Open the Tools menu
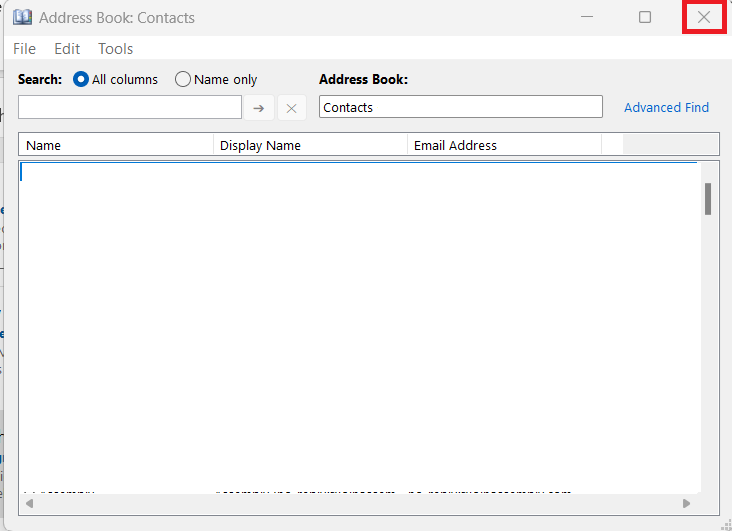 (x=115, y=49)
